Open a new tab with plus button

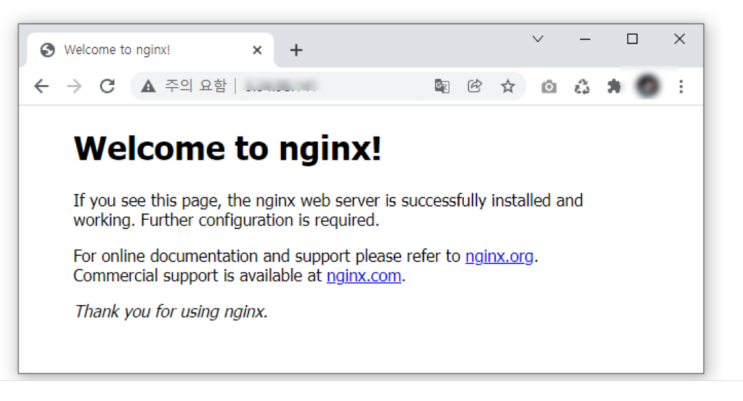coord(296,50)
